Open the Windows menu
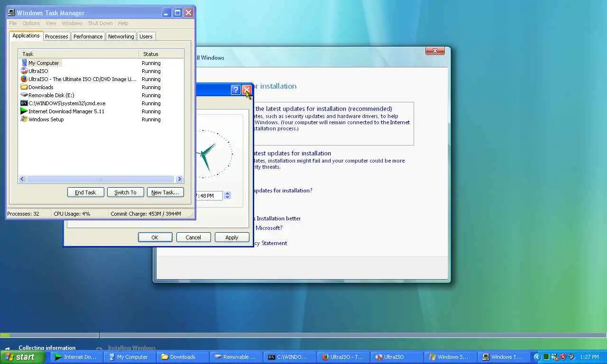 pyautogui.click(x=72, y=23)
